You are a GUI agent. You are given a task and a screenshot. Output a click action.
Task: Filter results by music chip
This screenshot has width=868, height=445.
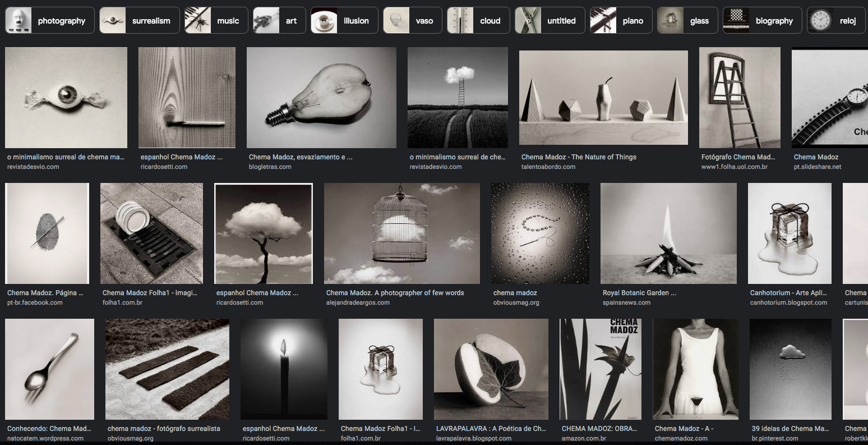click(216, 21)
